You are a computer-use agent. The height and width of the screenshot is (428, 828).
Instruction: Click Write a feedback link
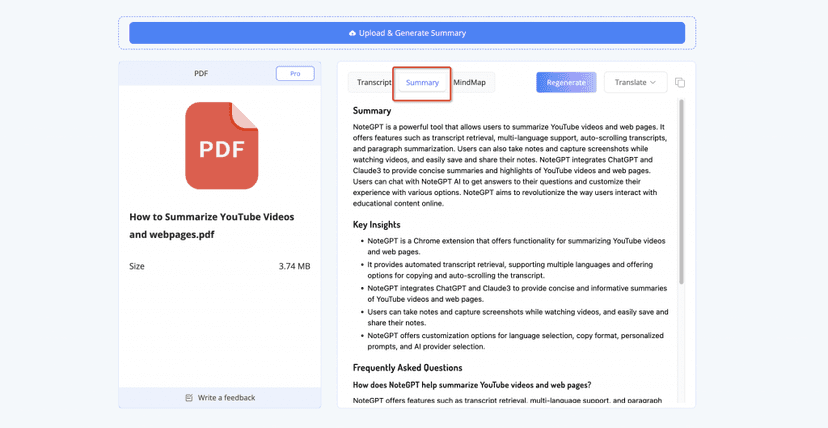coord(227,397)
